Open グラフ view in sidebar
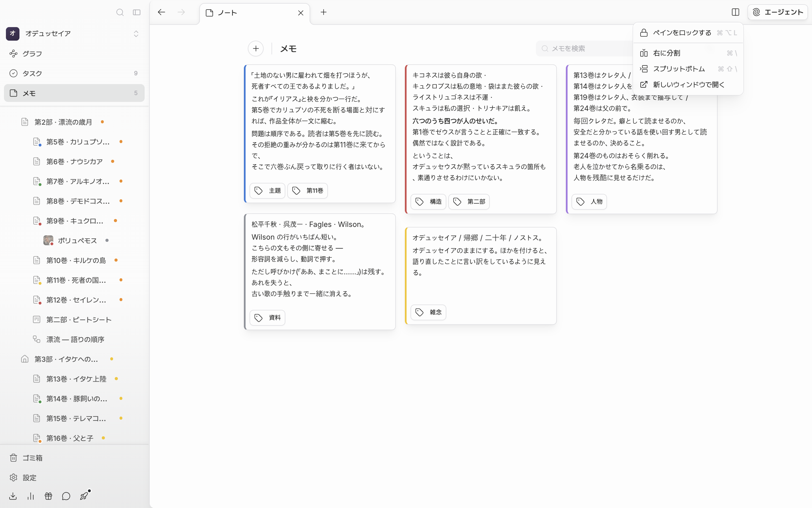Viewport: 812px width, 508px height. [74, 54]
